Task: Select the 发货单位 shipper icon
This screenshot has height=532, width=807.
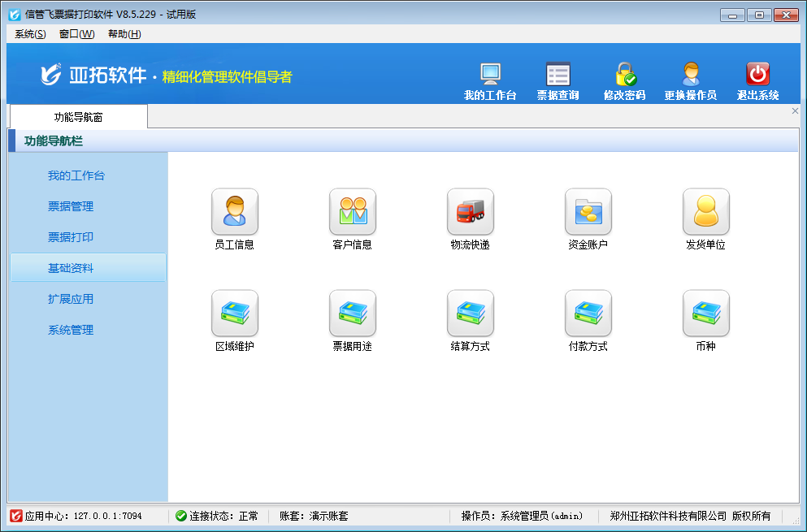Action: click(705, 212)
